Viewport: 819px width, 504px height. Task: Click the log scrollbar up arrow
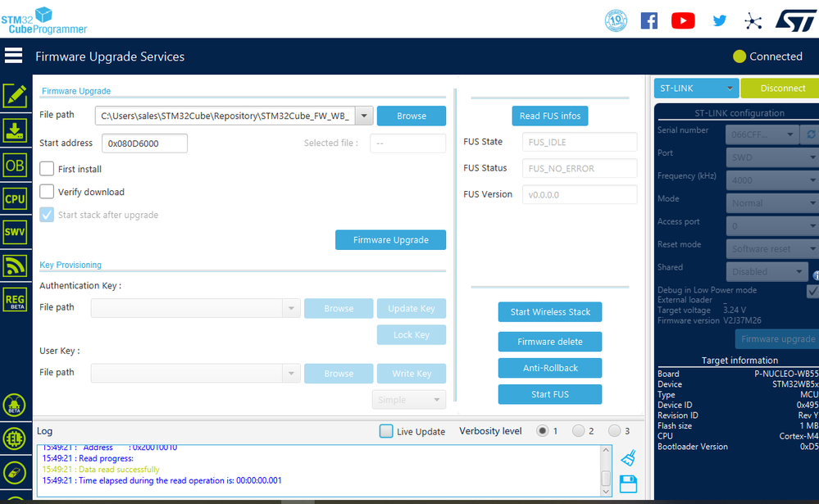click(606, 450)
